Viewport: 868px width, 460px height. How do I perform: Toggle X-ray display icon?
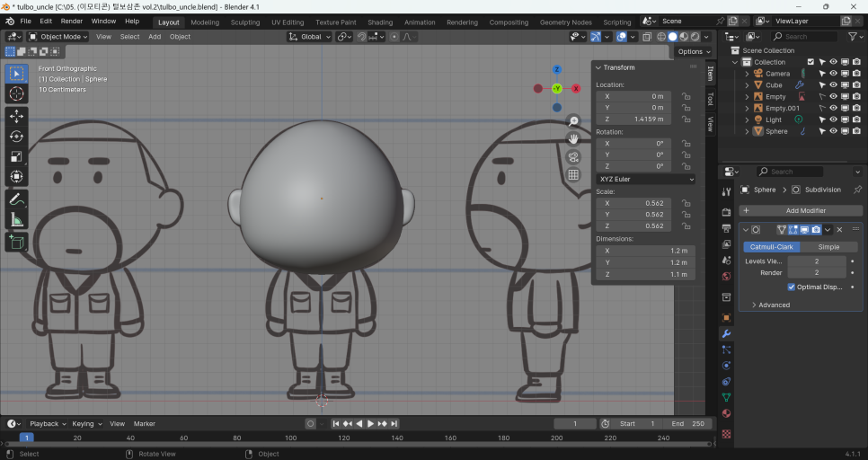[x=646, y=37]
